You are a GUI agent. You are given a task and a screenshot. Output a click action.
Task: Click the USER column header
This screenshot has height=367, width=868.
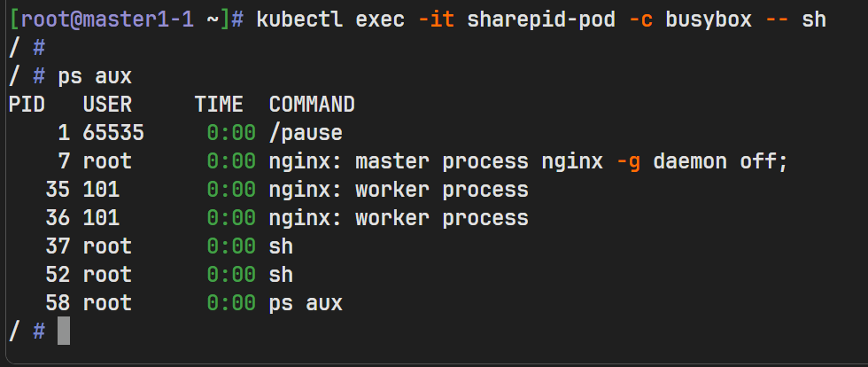(x=107, y=105)
